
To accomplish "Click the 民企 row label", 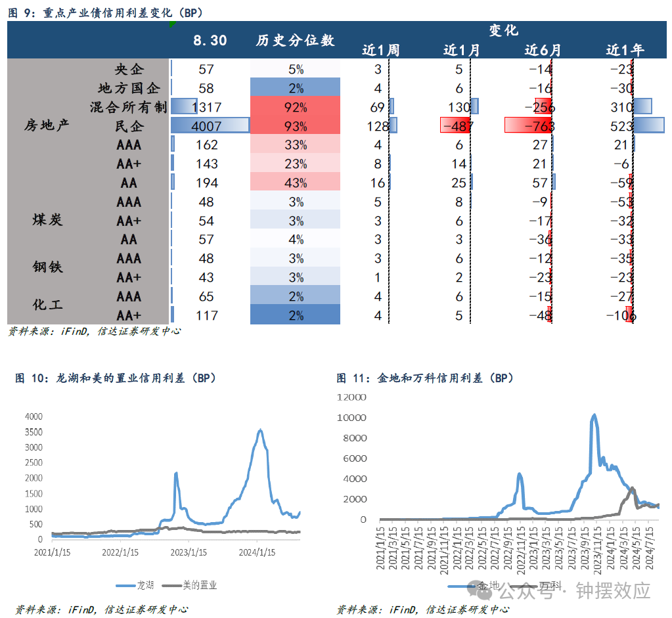I will click(x=129, y=126).
